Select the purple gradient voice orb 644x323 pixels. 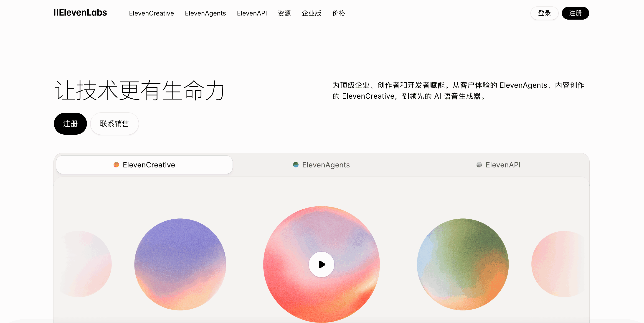point(180,264)
